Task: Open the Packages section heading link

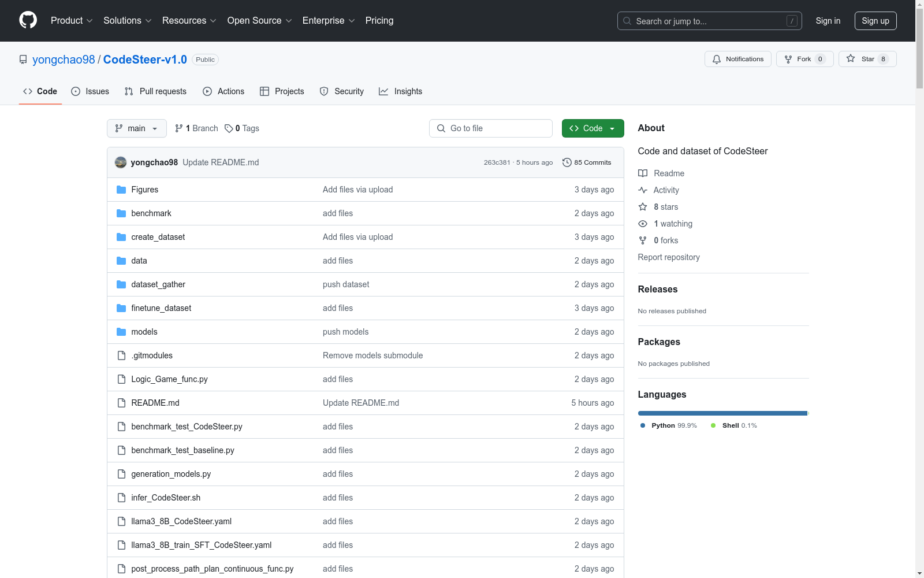Action: click(x=659, y=342)
